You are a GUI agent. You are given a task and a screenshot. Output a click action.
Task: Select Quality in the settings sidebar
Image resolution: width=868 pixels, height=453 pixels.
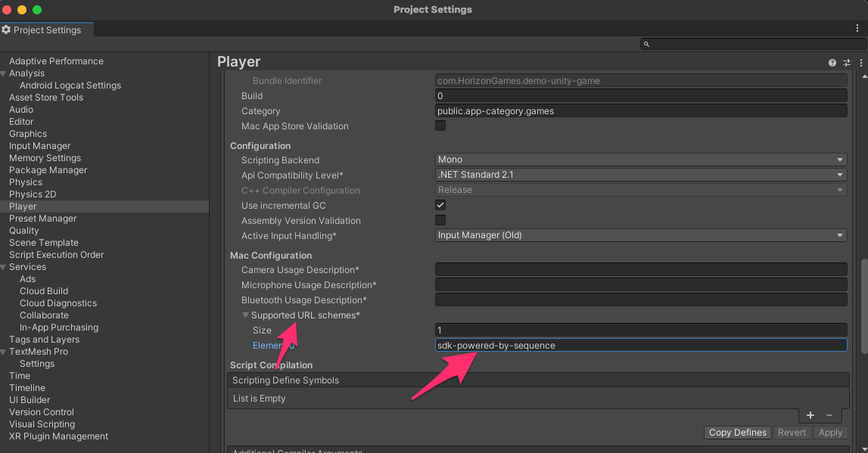pyautogui.click(x=24, y=231)
